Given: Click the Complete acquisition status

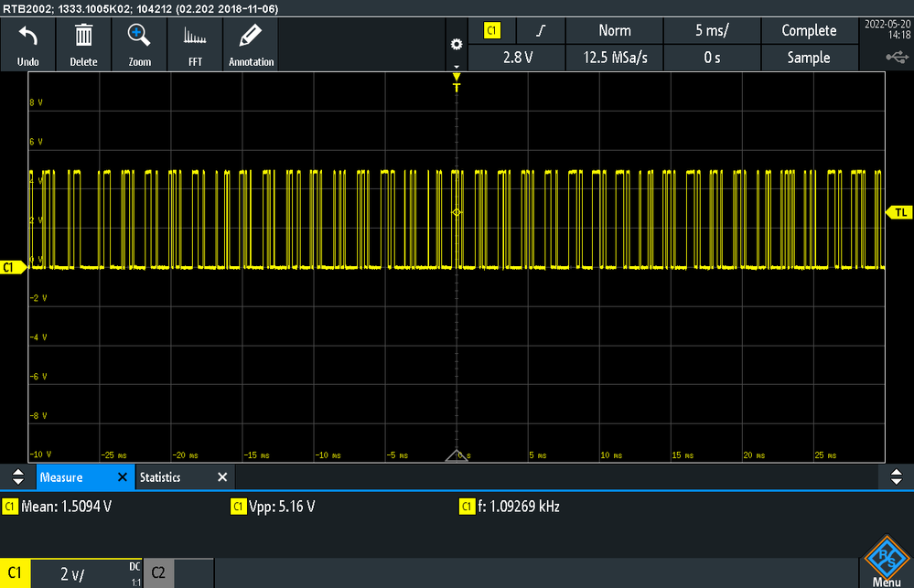Looking at the screenshot, I should 809,30.
